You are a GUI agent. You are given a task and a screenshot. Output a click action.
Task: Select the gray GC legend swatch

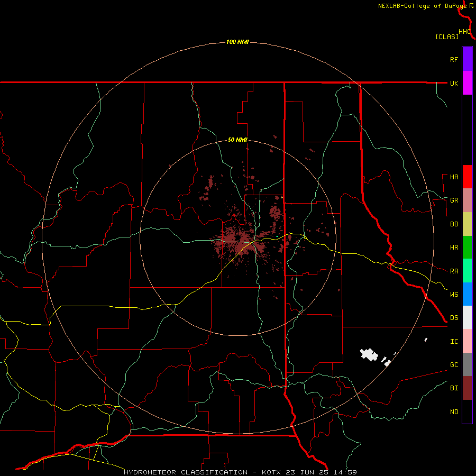467,364
